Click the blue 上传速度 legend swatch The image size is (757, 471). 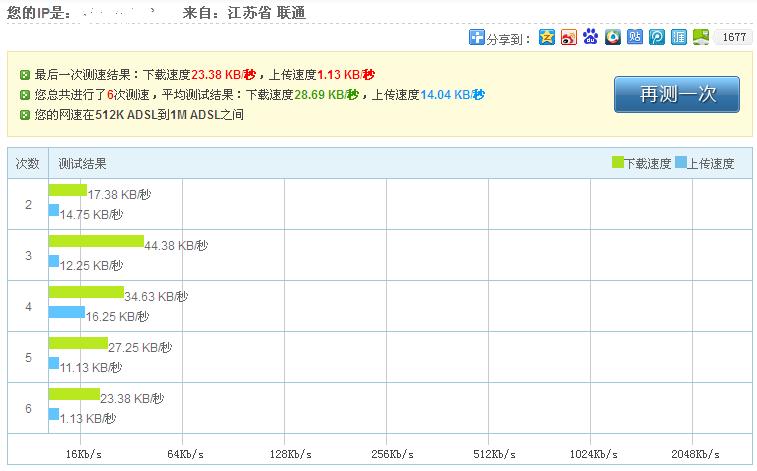point(681,162)
